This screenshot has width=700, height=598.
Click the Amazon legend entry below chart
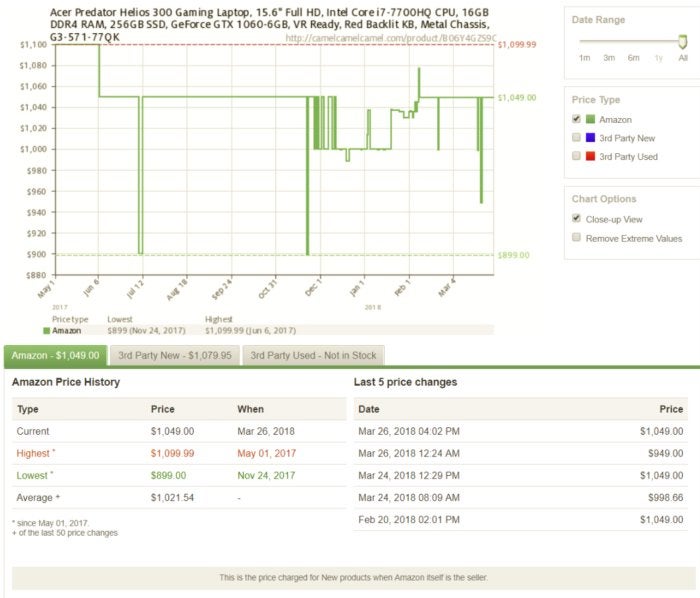click(x=62, y=331)
